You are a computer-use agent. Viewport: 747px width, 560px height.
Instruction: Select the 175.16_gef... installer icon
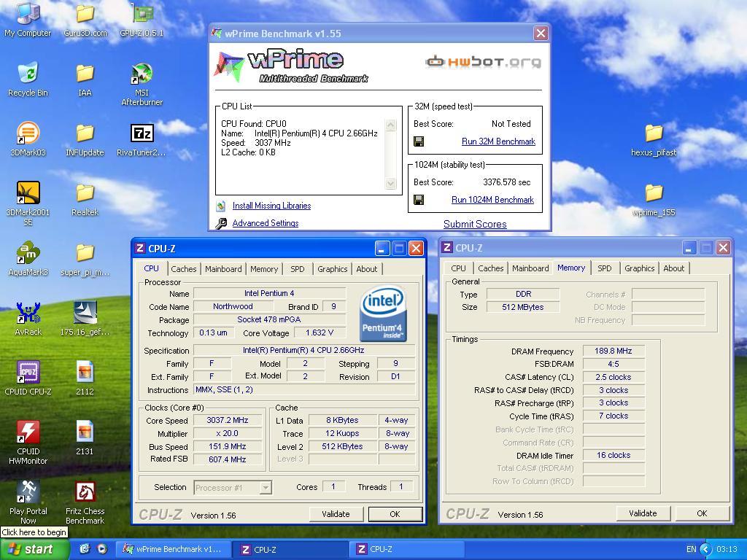(x=85, y=318)
